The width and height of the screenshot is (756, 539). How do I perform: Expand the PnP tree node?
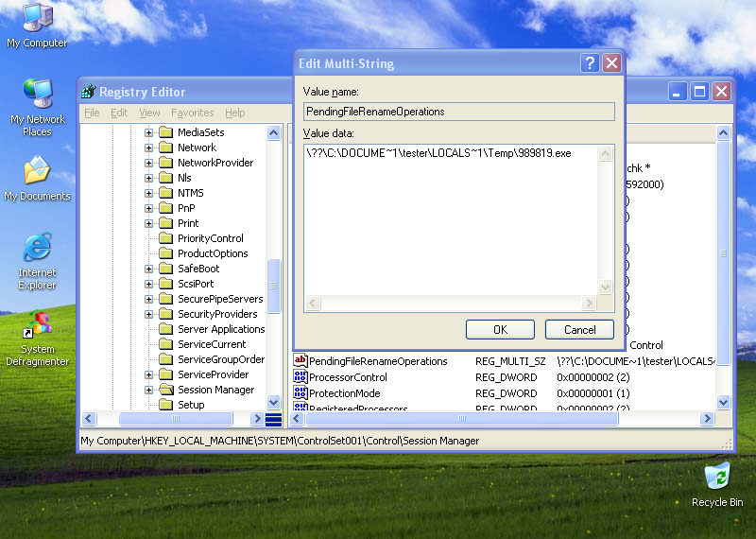148,208
